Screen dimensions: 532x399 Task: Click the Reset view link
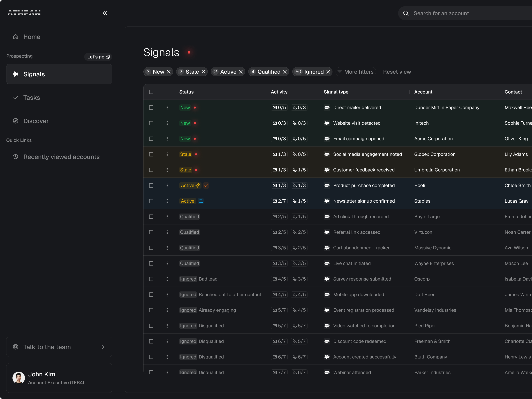point(397,72)
